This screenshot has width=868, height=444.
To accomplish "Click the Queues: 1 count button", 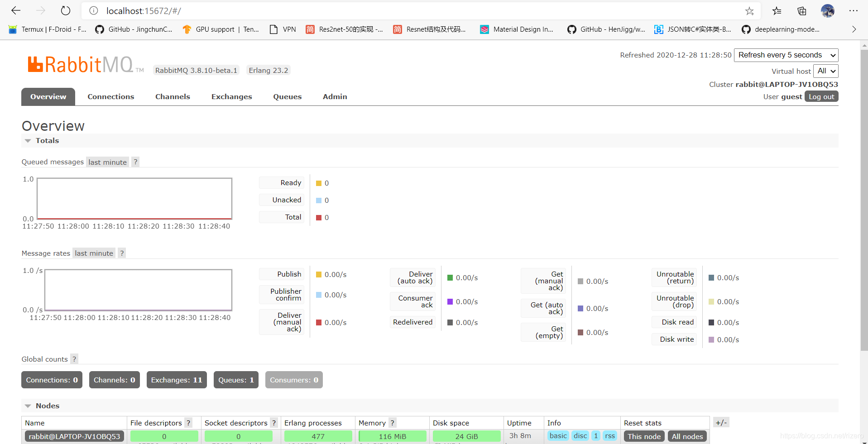I will coord(236,380).
